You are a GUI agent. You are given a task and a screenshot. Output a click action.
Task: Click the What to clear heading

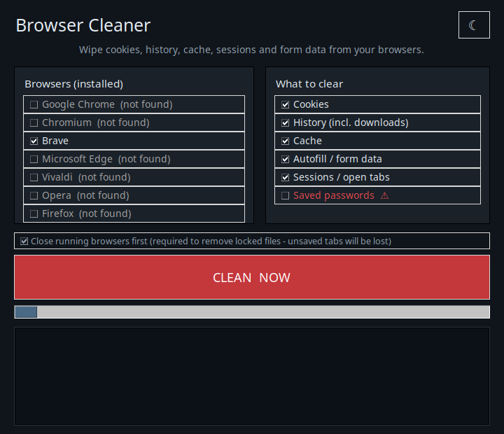[309, 84]
